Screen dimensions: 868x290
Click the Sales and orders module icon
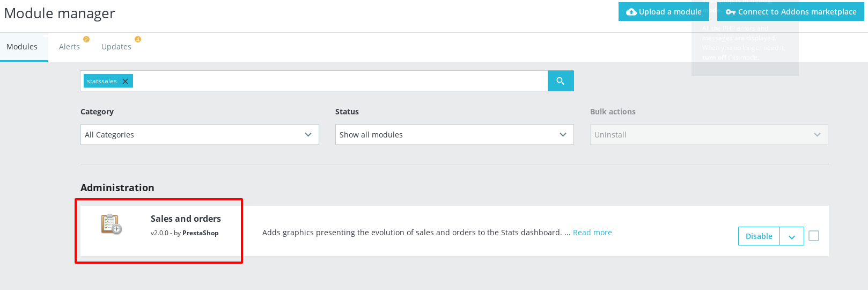(112, 224)
